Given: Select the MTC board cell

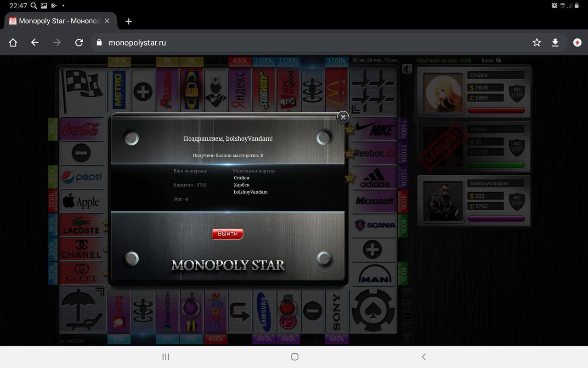Looking at the screenshot, I should pyautogui.click(x=119, y=311).
